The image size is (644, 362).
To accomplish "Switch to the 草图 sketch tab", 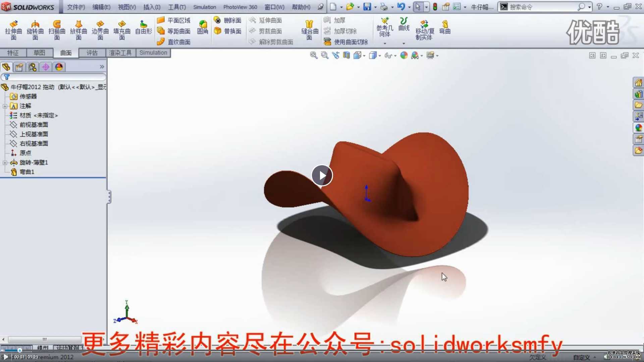I will pyautogui.click(x=39, y=53).
